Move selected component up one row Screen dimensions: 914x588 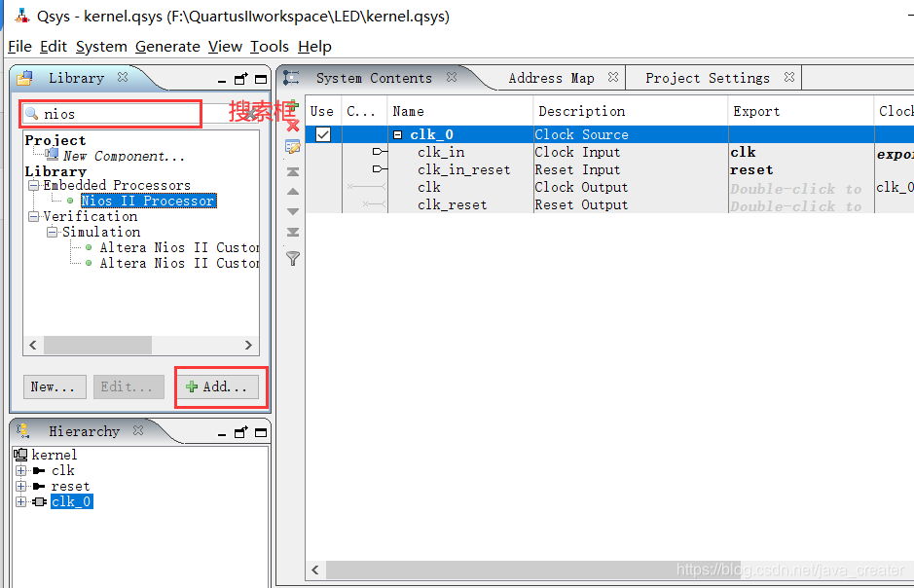(x=293, y=191)
